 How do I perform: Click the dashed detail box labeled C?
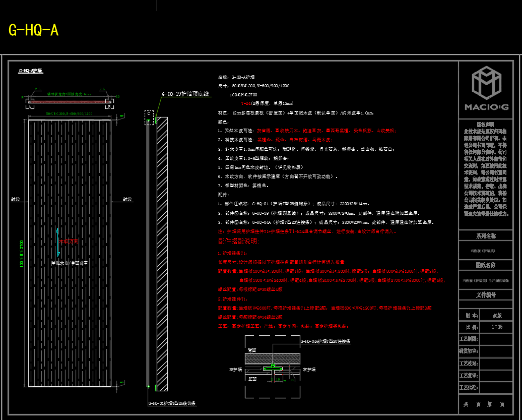click(x=149, y=117)
